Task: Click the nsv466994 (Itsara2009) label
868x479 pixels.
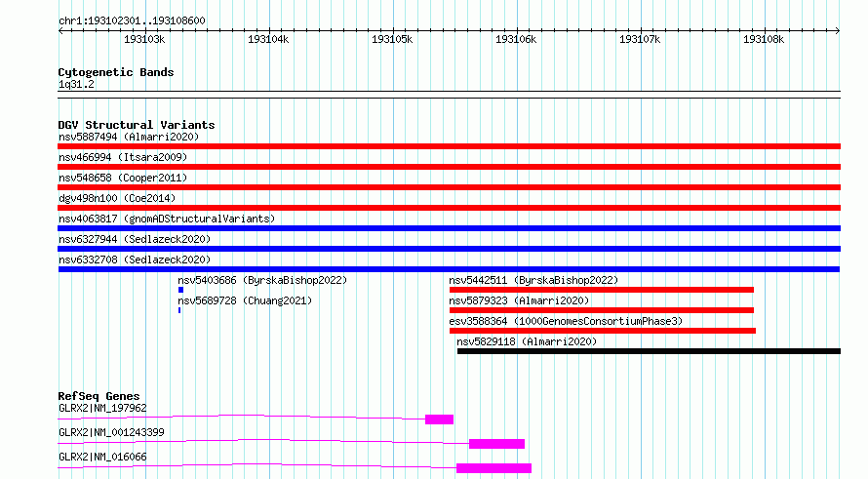Action: pyautogui.click(x=123, y=157)
